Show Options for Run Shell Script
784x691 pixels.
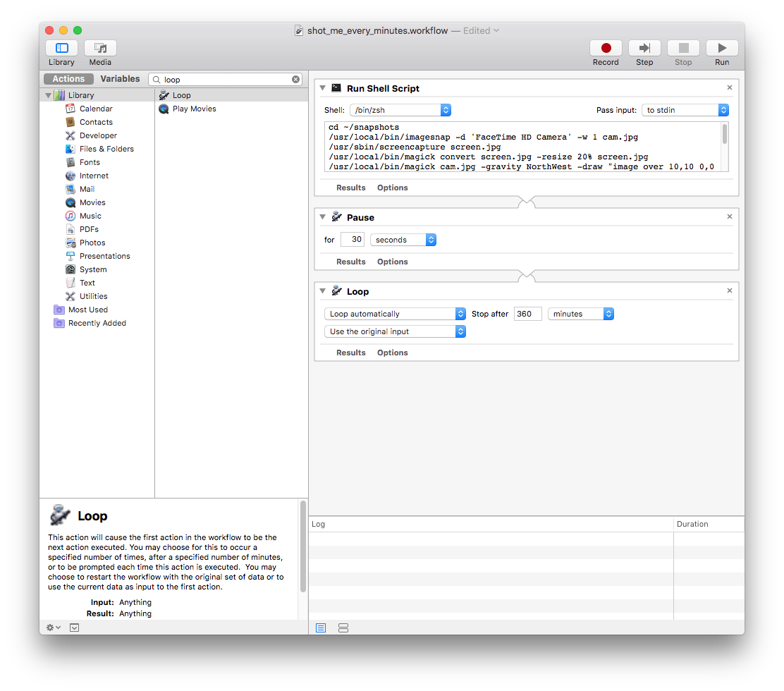pyautogui.click(x=393, y=188)
